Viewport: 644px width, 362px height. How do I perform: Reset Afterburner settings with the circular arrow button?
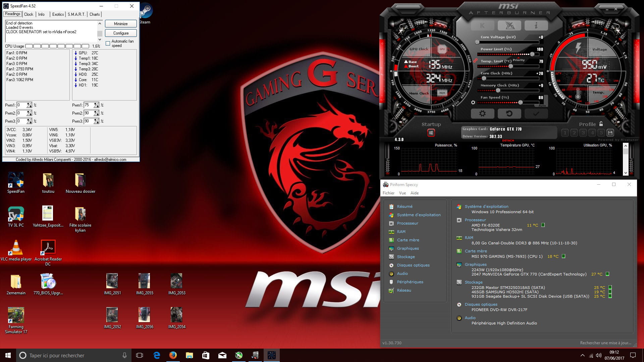509,113
